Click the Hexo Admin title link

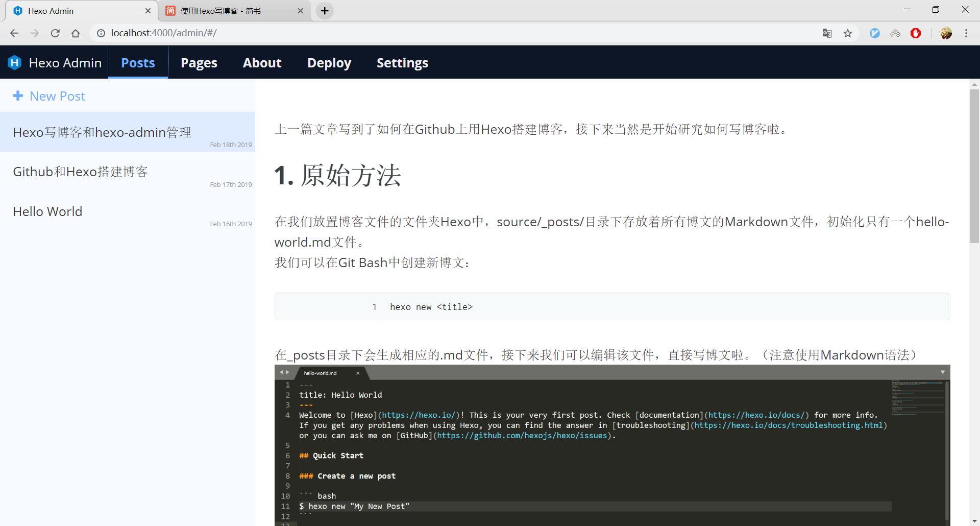[65, 62]
